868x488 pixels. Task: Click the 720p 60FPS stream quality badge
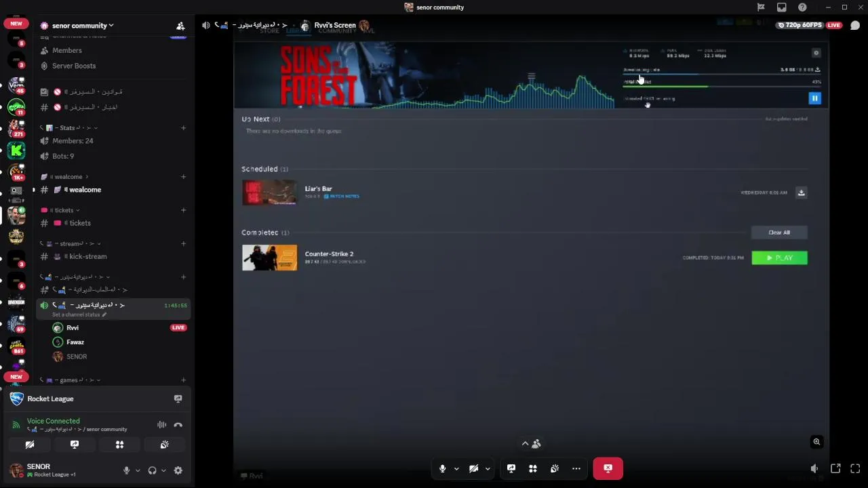(800, 25)
